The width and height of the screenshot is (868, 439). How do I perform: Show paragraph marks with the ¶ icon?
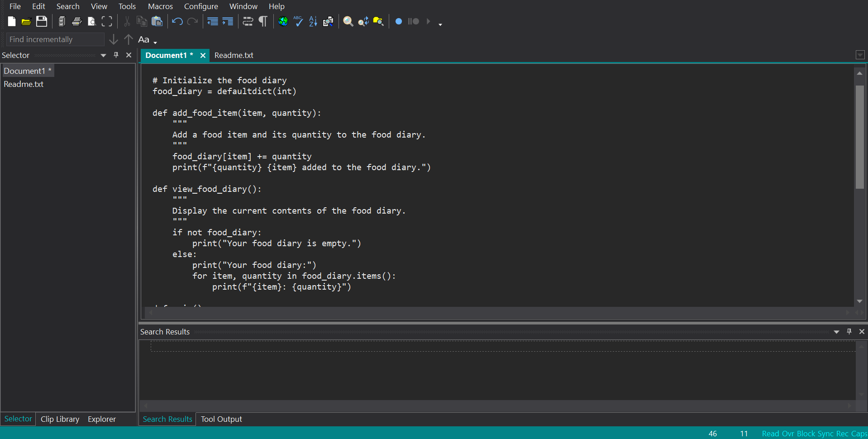pyautogui.click(x=262, y=21)
